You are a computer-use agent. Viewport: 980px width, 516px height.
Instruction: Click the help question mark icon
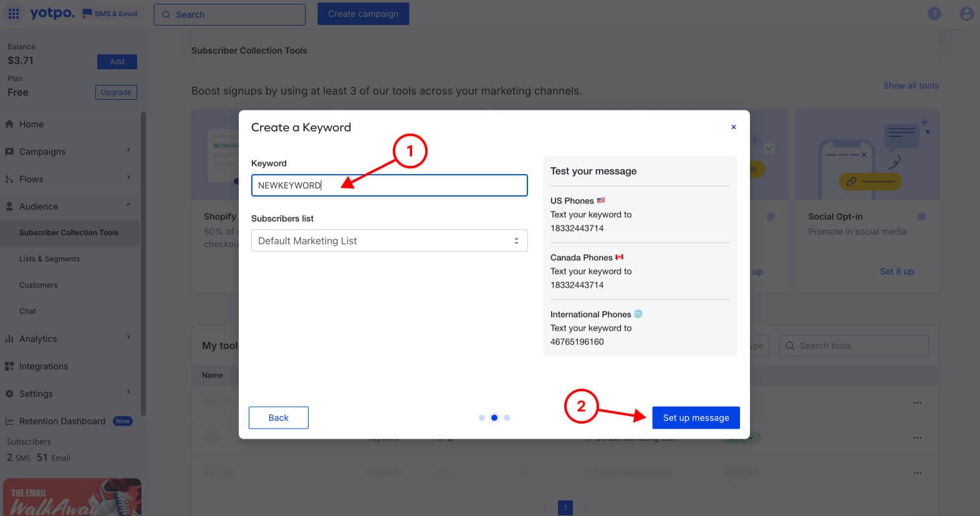click(x=934, y=14)
